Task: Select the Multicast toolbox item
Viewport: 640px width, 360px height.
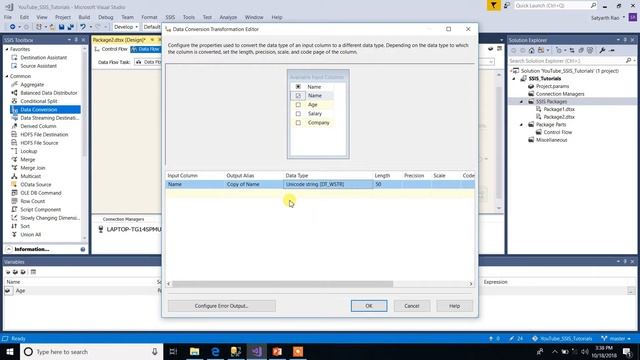Action: tap(31, 176)
